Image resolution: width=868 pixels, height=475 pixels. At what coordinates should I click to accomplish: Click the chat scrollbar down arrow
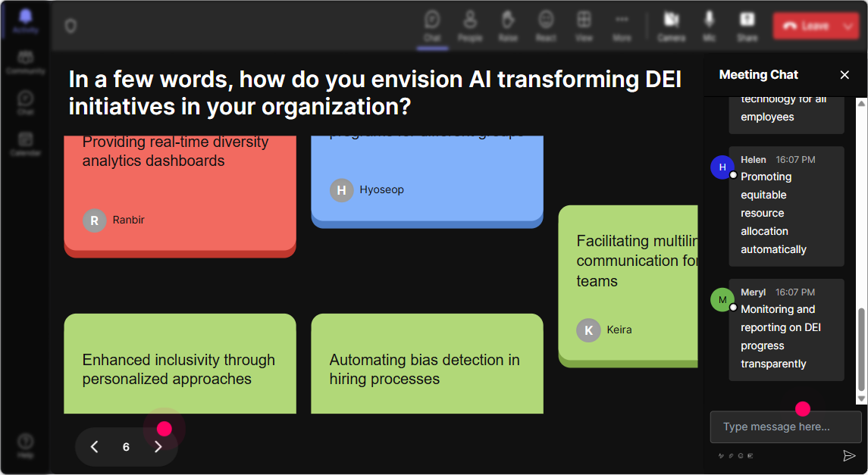tap(861, 398)
